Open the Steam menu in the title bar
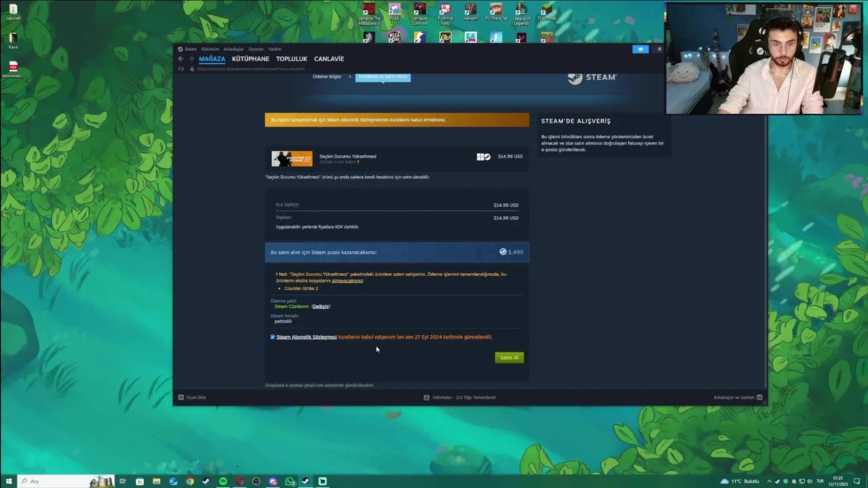This screenshot has width=868, height=488. pos(187,49)
